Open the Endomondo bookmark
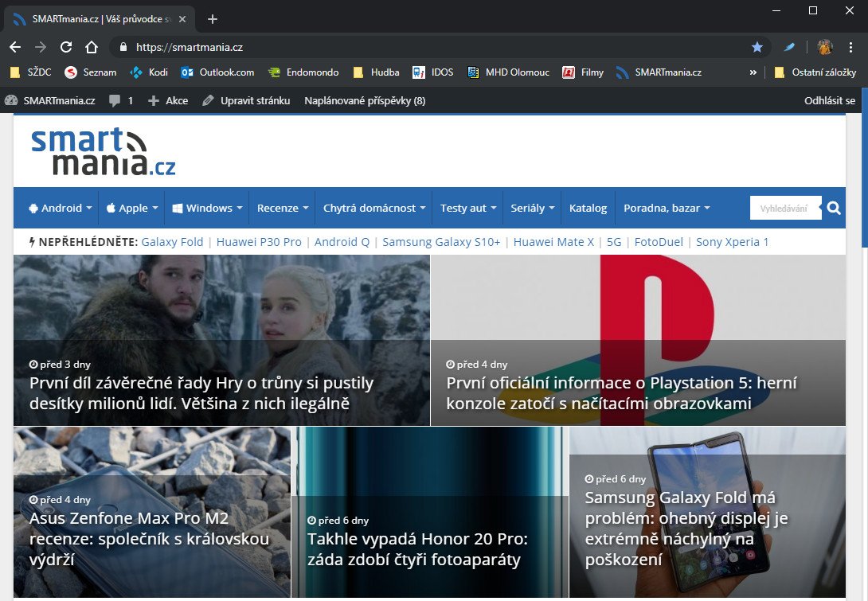 tap(303, 72)
